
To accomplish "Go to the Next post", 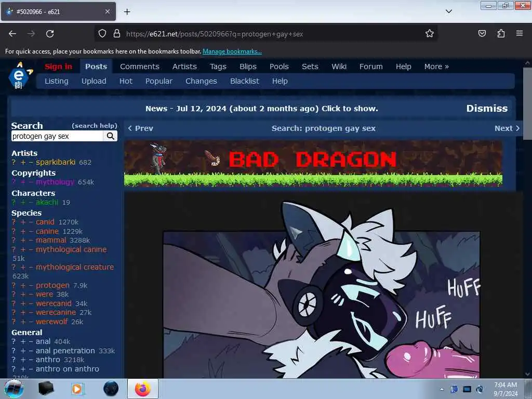I will click(x=507, y=128).
